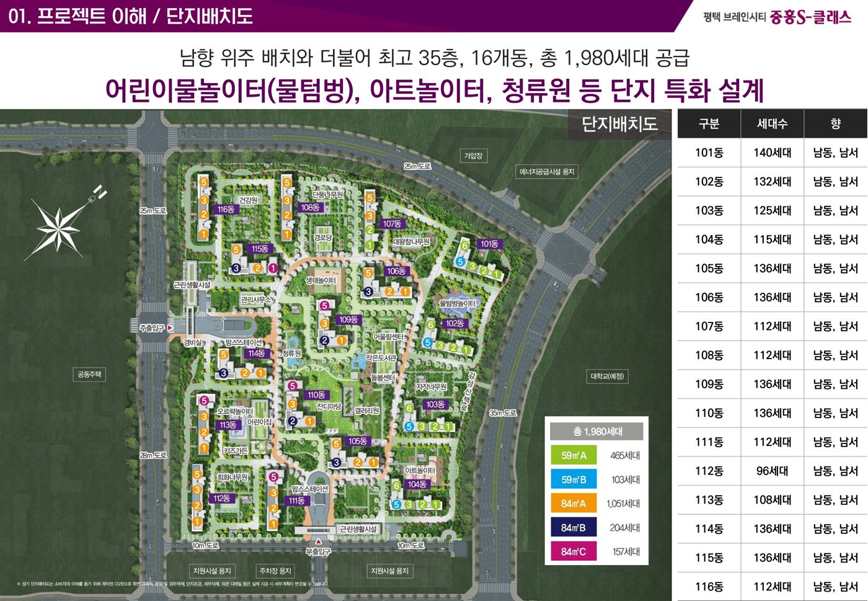Click the 중흥S-클래스 brand logo
The height and width of the screenshot is (601, 868).
click(x=810, y=17)
